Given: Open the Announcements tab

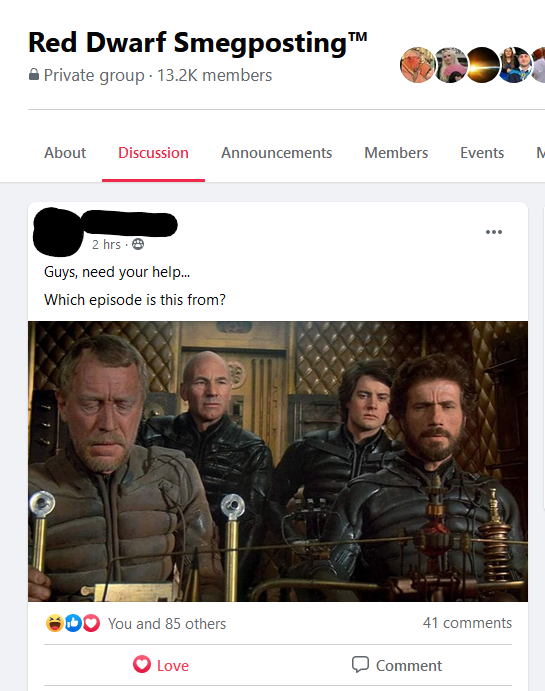Looking at the screenshot, I should click(x=276, y=153).
